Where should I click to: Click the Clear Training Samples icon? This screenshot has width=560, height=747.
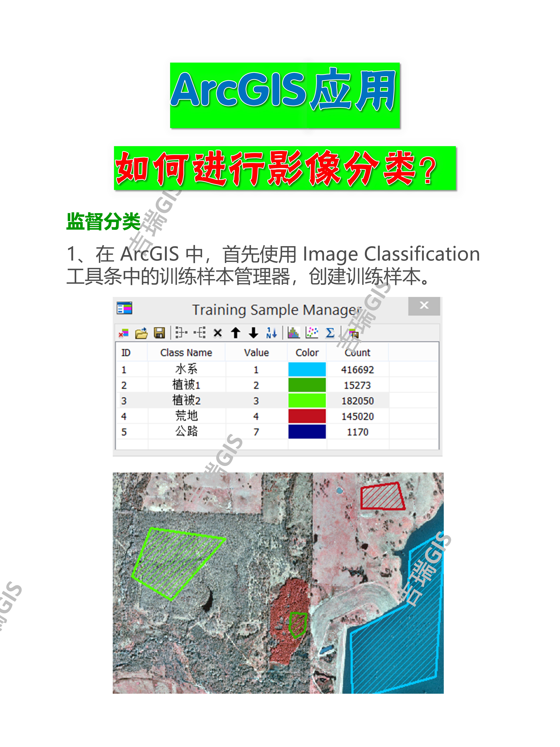[x=124, y=333]
